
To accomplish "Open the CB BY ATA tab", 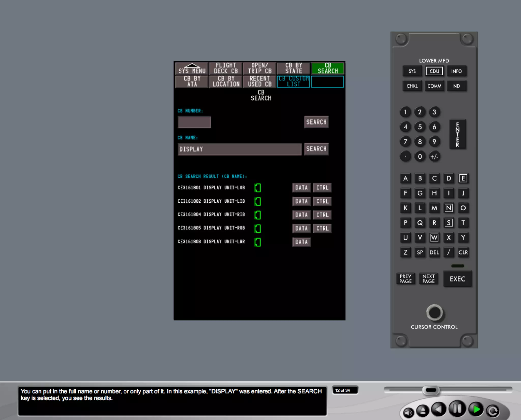I will [192, 81].
